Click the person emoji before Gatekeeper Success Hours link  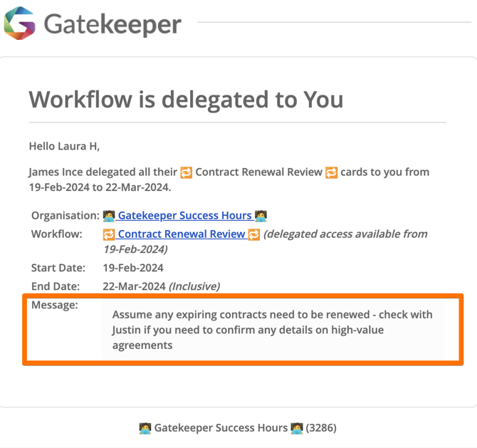pyautogui.click(x=109, y=216)
